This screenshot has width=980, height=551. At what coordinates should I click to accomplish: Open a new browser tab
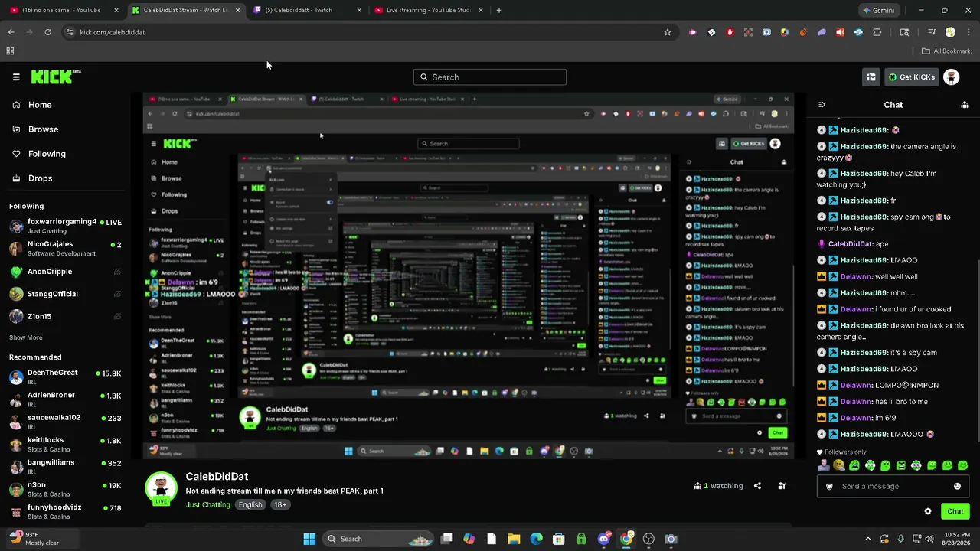[x=499, y=11]
